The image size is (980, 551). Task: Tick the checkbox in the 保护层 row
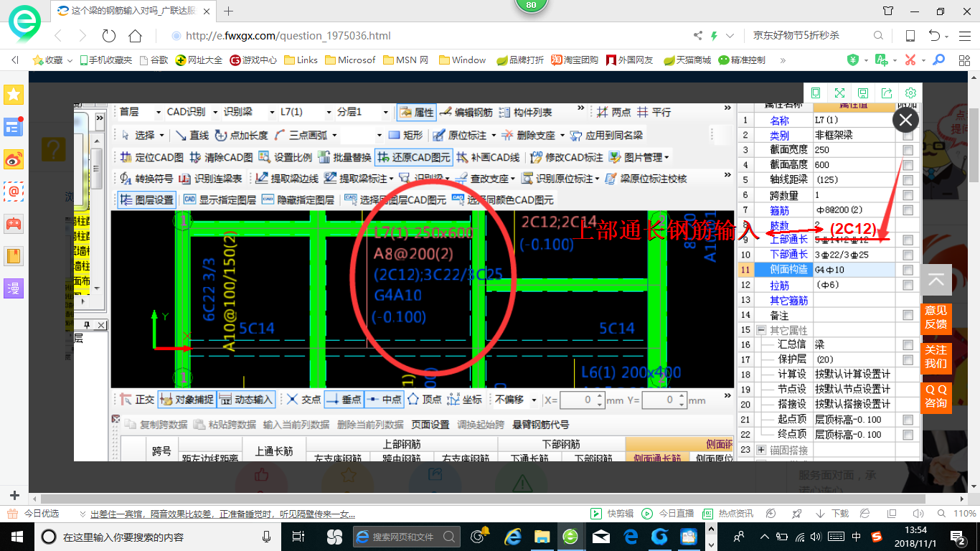(x=908, y=359)
